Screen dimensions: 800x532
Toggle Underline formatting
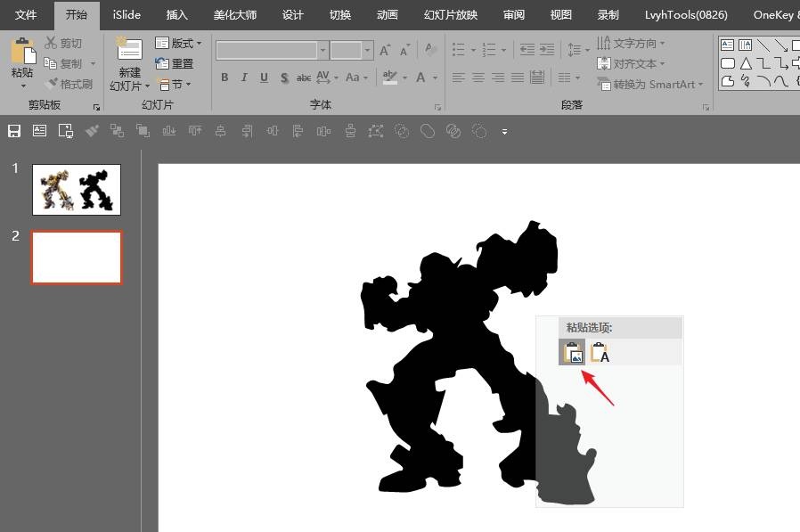[x=264, y=78]
